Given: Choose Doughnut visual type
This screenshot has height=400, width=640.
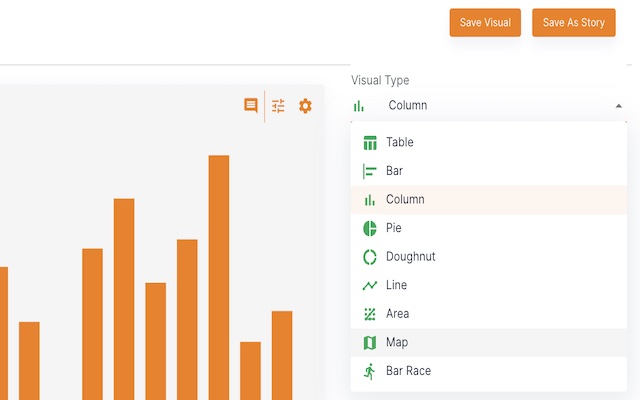Looking at the screenshot, I should point(489,257).
